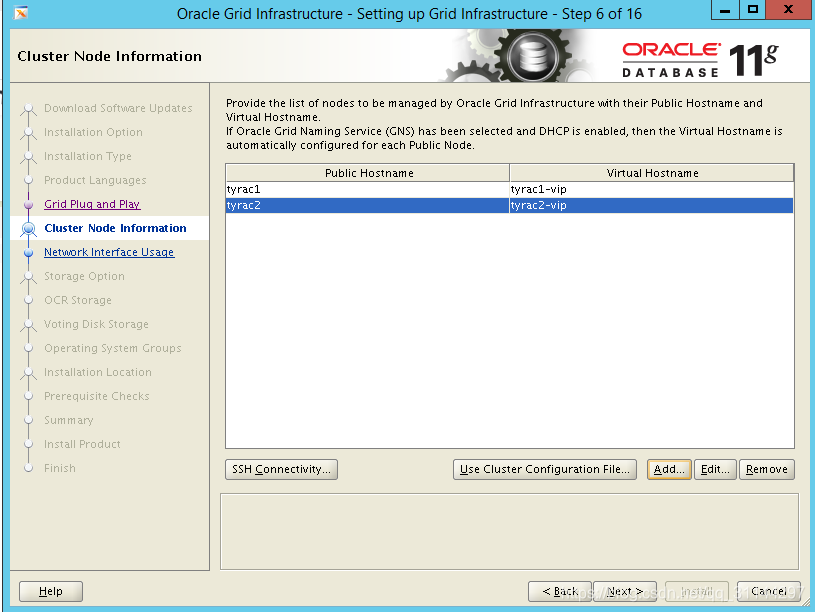Maximize the installer window
Image resolution: width=815 pixels, height=612 pixels.
(753, 10)
